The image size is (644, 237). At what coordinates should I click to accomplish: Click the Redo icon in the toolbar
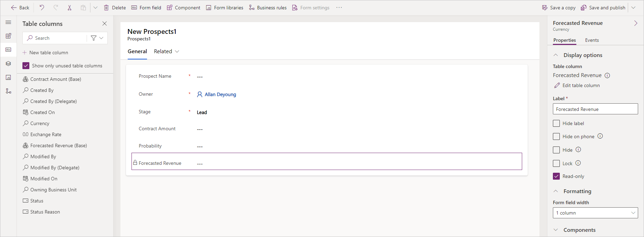[56, 8]
